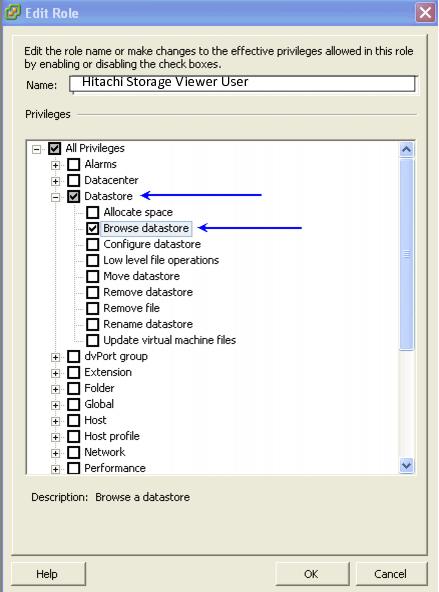Expand the Host profile node
Screen dimensions: 439x592
tap(55, 437)
